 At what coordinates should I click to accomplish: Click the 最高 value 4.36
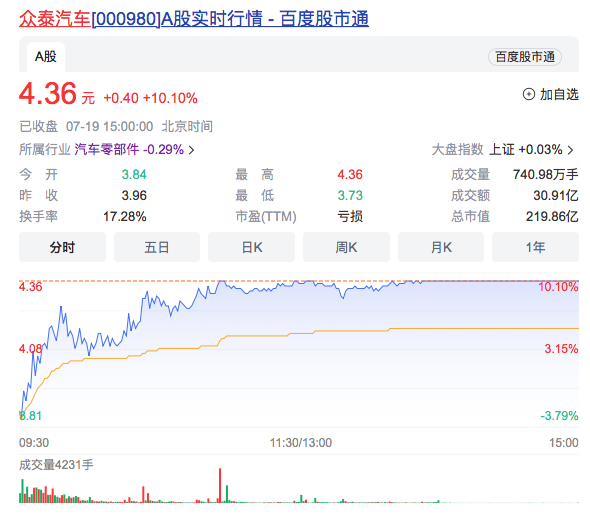pos(350,174)
